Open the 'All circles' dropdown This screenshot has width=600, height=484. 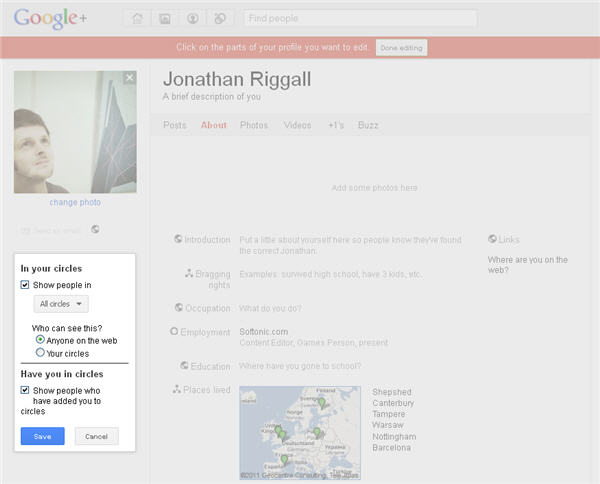pos(61,304)
